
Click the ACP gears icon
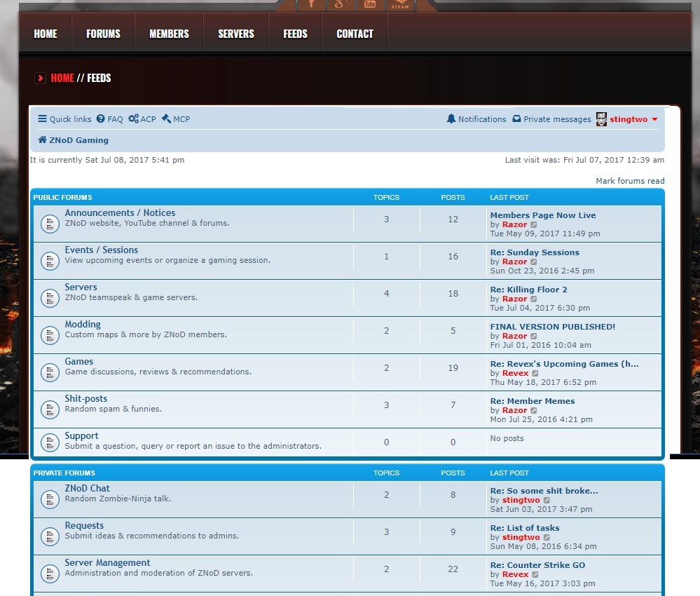[x=133, y=119]
